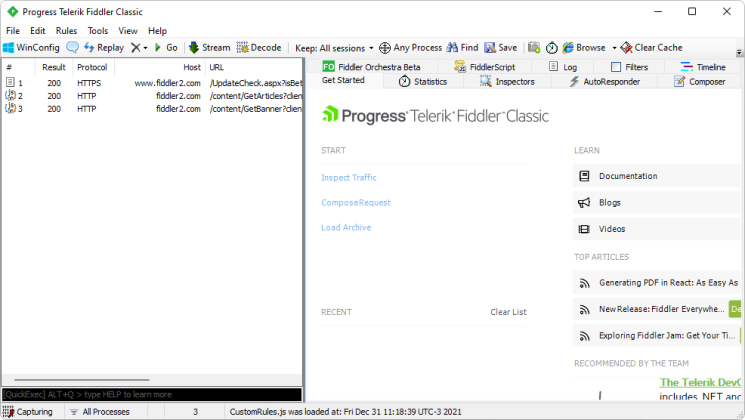
Task: Save sessions with the Save icon
Action: tap(501, 48)
